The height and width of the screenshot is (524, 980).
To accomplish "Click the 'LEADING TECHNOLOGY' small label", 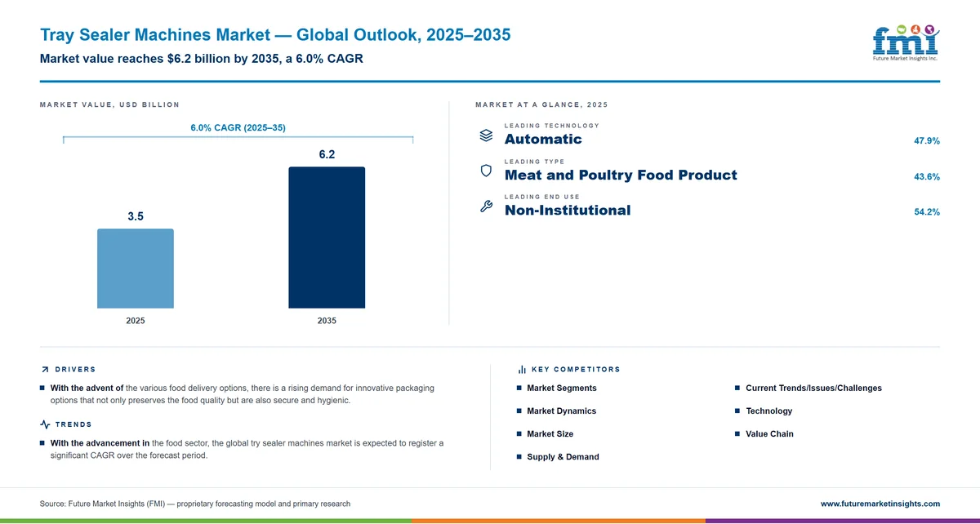I will pos(552,126).
